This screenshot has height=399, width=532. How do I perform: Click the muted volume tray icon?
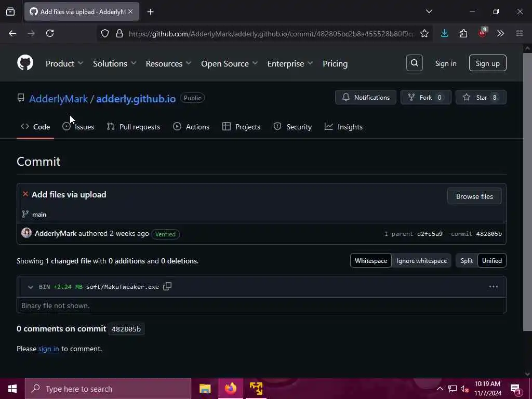[x=464, y=389]
